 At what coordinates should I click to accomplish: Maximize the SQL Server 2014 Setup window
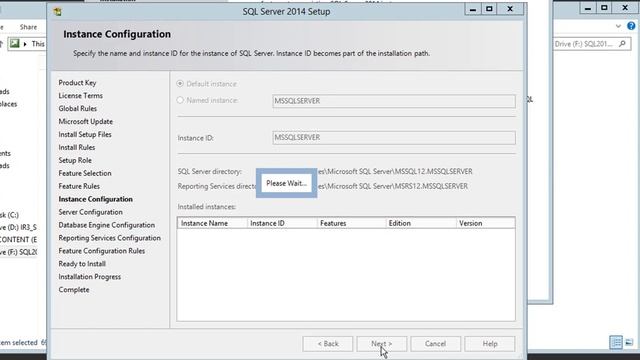[489, 9]
